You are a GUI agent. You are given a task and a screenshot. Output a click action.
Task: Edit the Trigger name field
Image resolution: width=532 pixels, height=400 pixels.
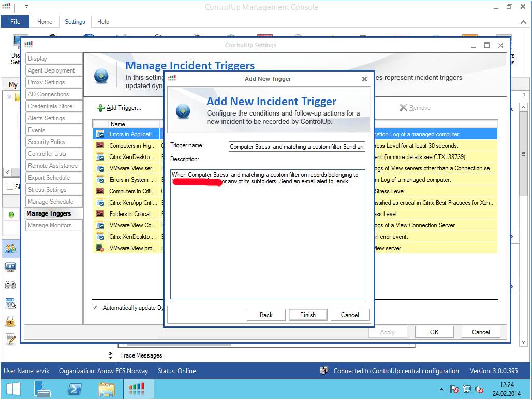coord(297,147)
